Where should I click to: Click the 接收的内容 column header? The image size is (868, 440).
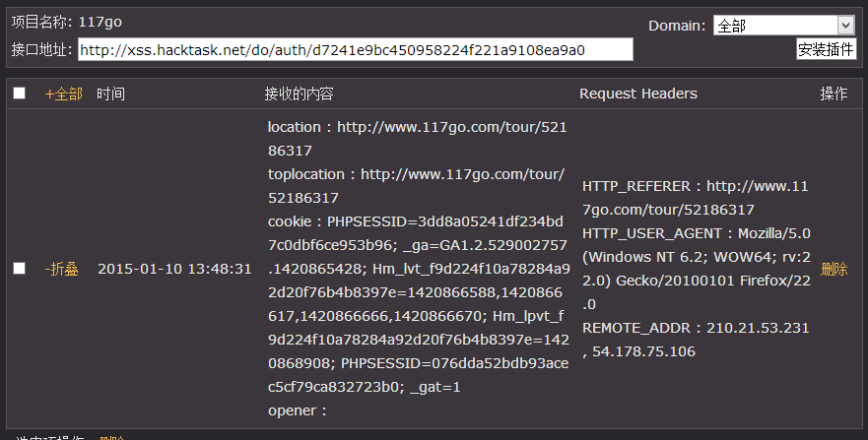point(299,94)
